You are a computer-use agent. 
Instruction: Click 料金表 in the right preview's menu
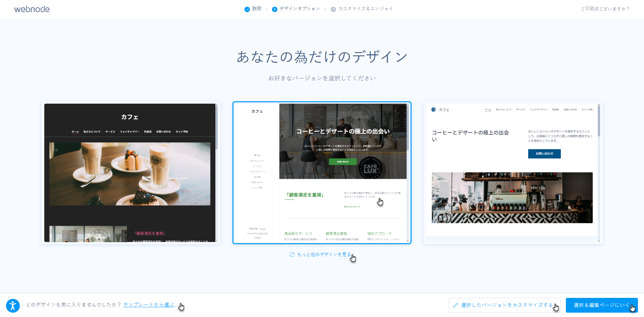[555, 110]
